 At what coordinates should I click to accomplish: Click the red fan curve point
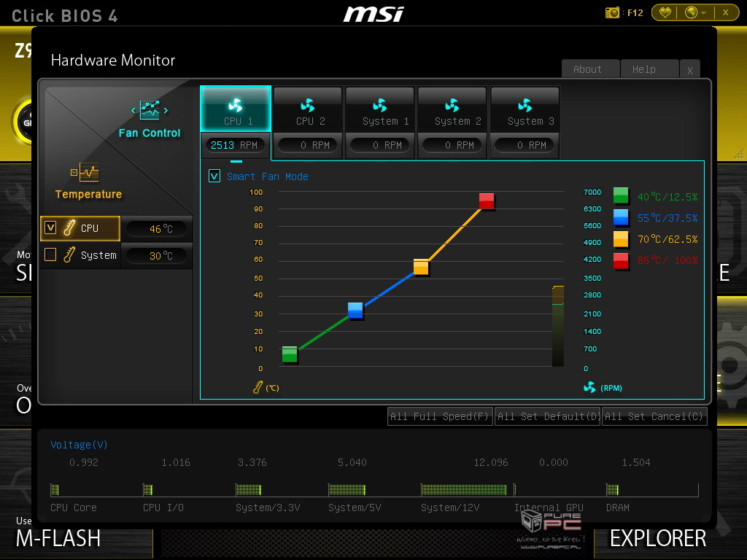[487, 201]
